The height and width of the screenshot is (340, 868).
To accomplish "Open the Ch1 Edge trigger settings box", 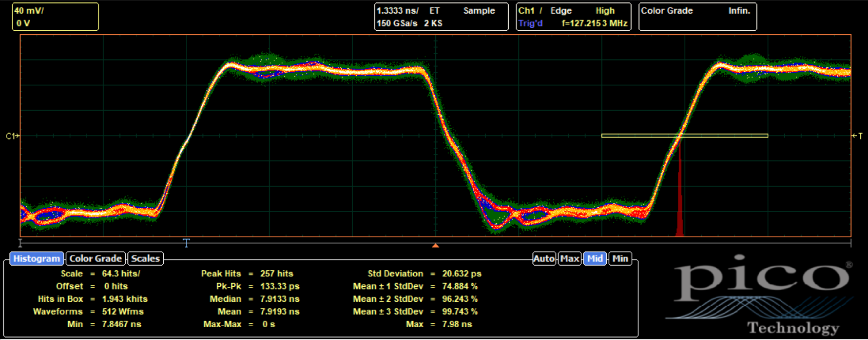I will pos(573,17).
